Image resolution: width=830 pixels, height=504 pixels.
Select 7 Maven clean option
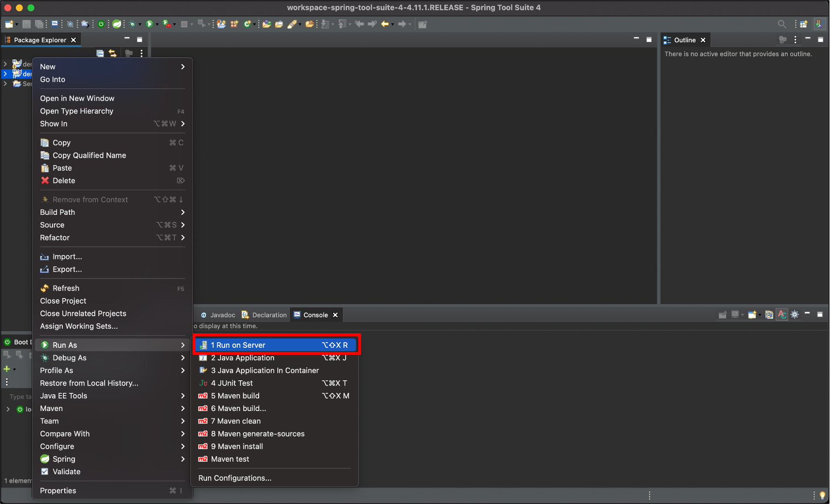275,421
